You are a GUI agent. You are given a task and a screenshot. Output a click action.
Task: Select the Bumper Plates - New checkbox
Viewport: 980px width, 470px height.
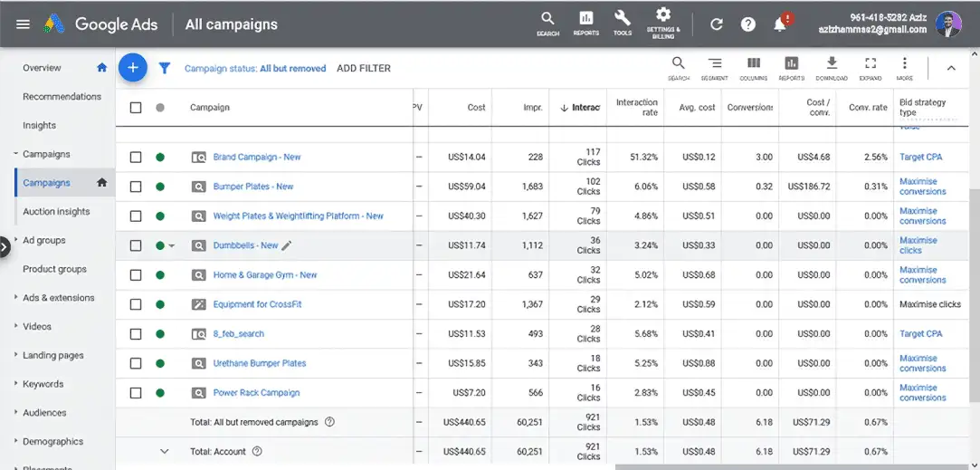coord(136,187)
